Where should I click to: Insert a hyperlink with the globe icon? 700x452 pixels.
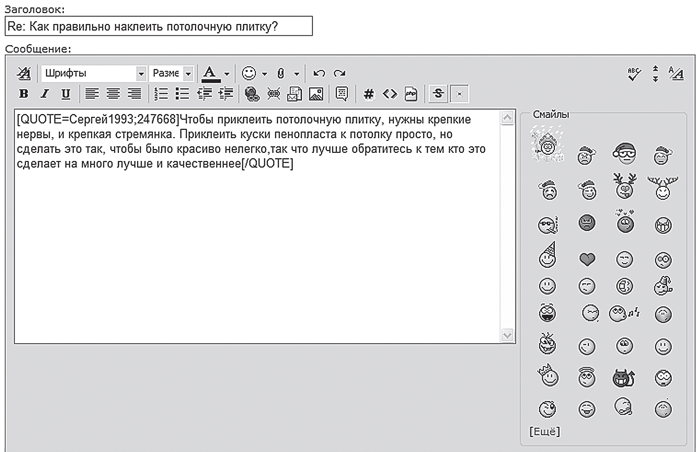[252, 94]
